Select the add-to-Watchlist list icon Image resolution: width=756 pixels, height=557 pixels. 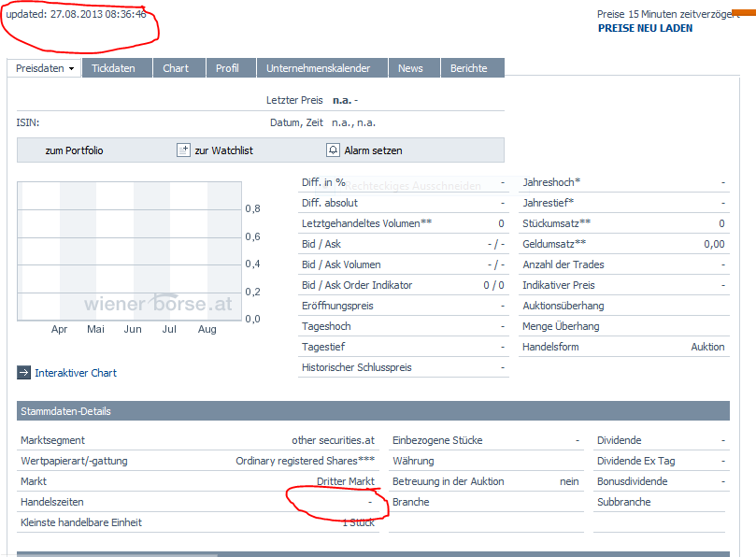coord(183,150)
